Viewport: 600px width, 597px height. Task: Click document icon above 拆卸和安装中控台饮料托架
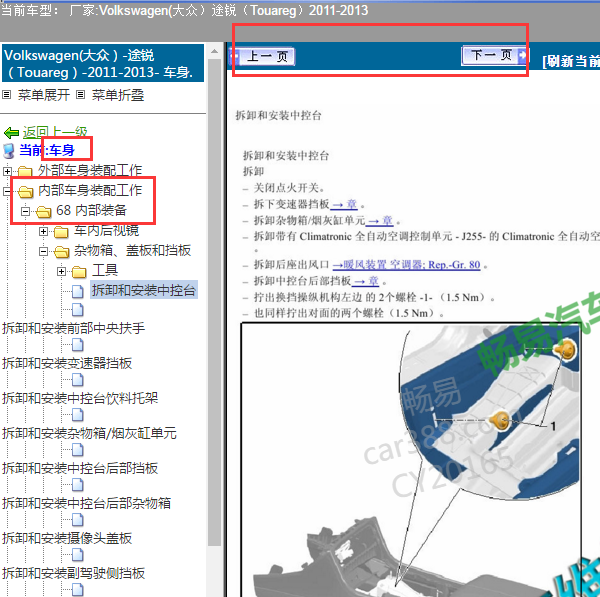point(78,380)
